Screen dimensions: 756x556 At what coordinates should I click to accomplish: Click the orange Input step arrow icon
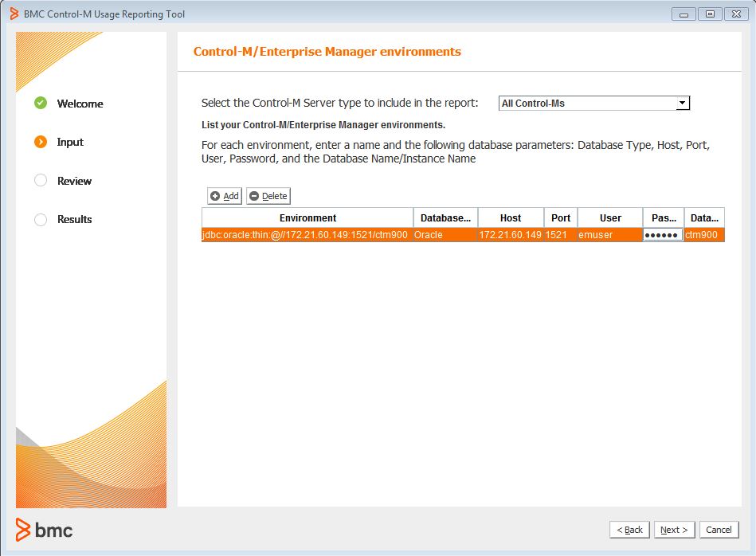(41, 142)
